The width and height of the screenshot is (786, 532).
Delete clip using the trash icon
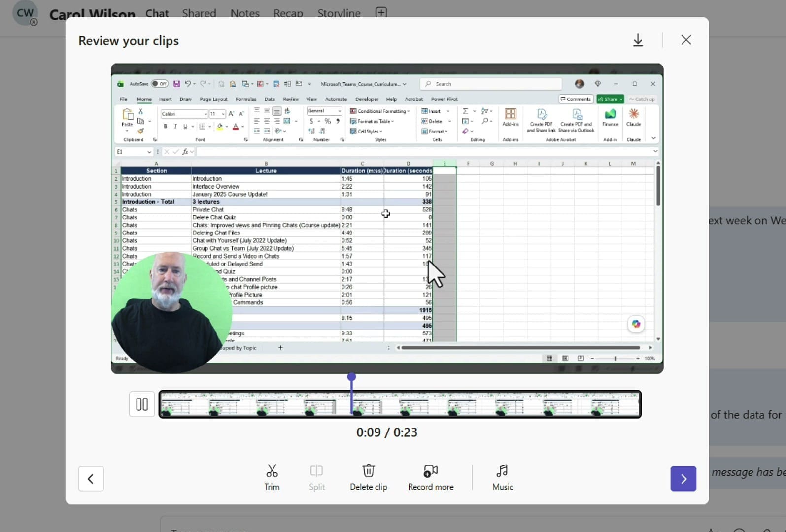coord(369,477)
